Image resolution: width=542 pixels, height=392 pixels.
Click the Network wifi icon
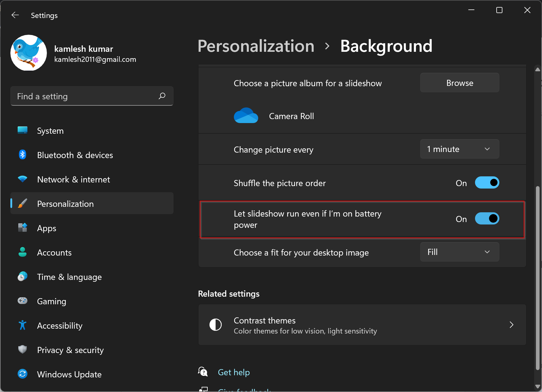(x=23, y=179)
